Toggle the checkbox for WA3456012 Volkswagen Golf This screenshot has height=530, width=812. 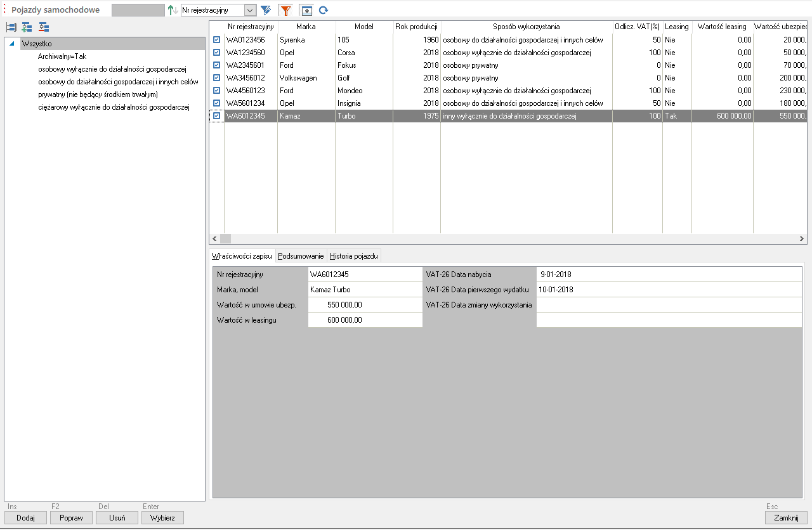click(x=217, y=78)
